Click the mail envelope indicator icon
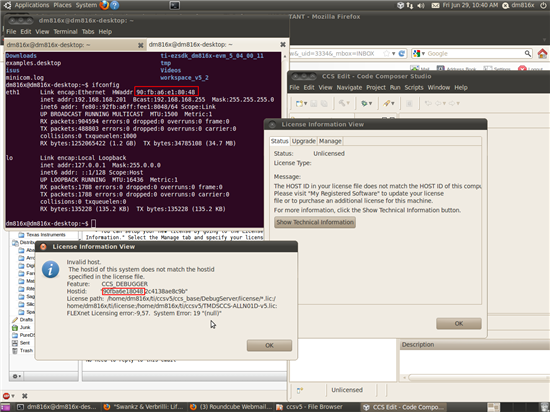 435,5
